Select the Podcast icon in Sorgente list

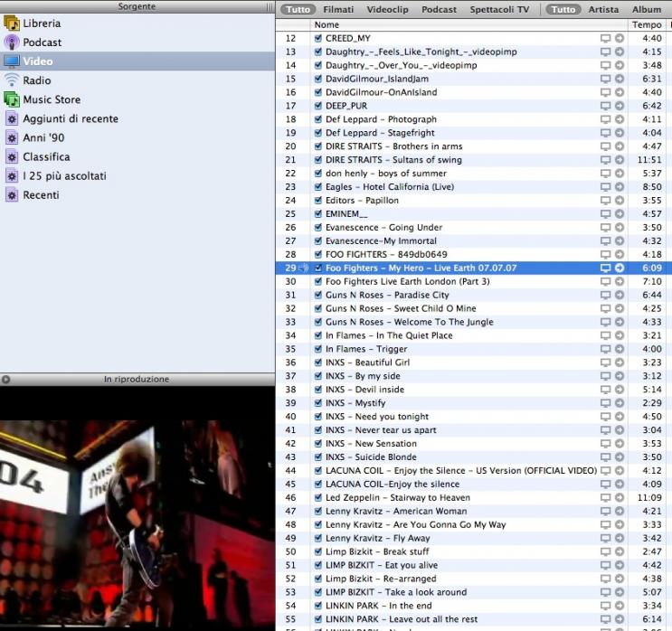[x=12, y=42]
